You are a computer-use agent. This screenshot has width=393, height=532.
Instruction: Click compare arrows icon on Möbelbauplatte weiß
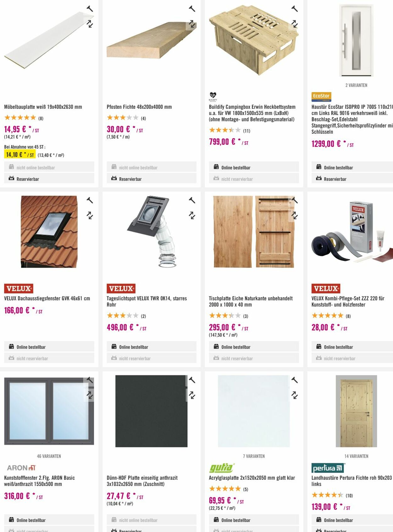90,24
